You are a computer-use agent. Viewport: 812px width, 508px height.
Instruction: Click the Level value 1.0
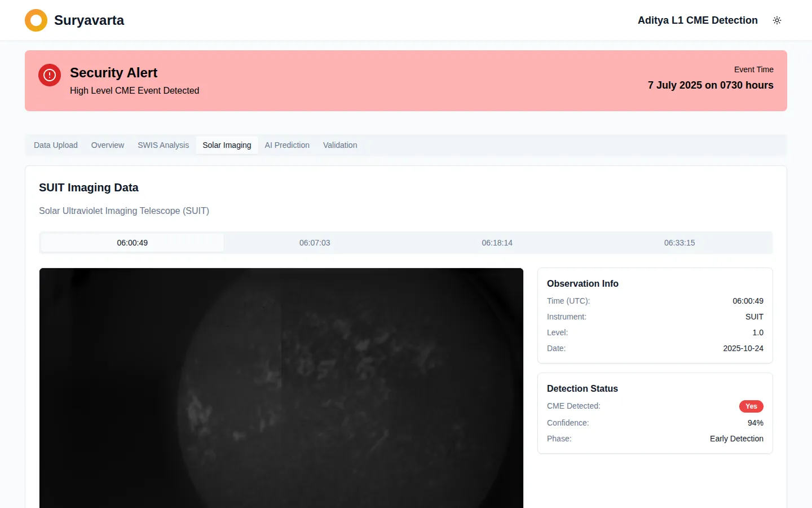tap(758, 332)
